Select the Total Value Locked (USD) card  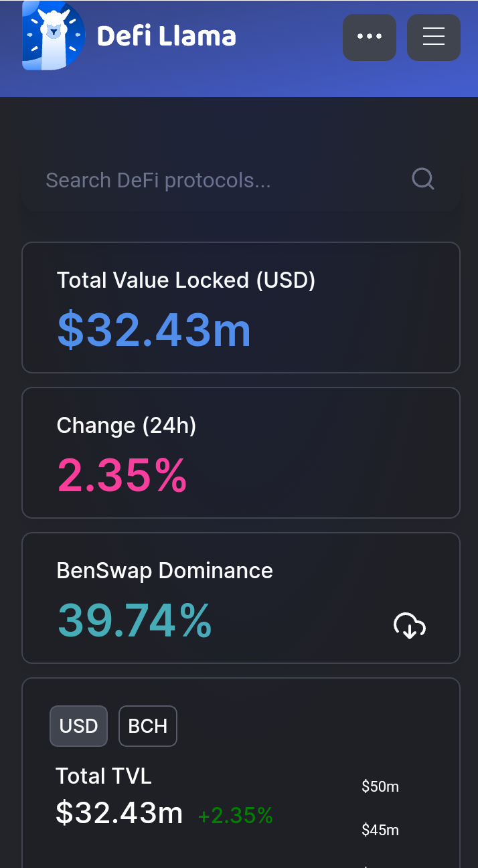coord(241,307)
